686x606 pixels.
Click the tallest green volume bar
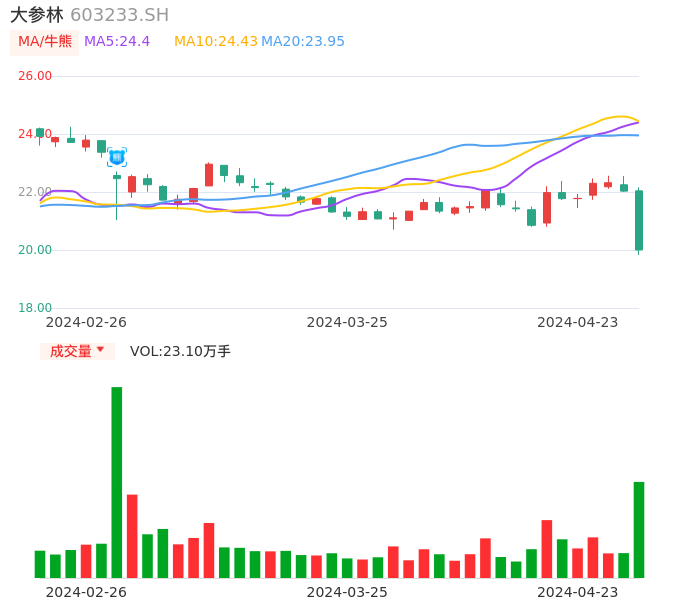pos(117,482)
